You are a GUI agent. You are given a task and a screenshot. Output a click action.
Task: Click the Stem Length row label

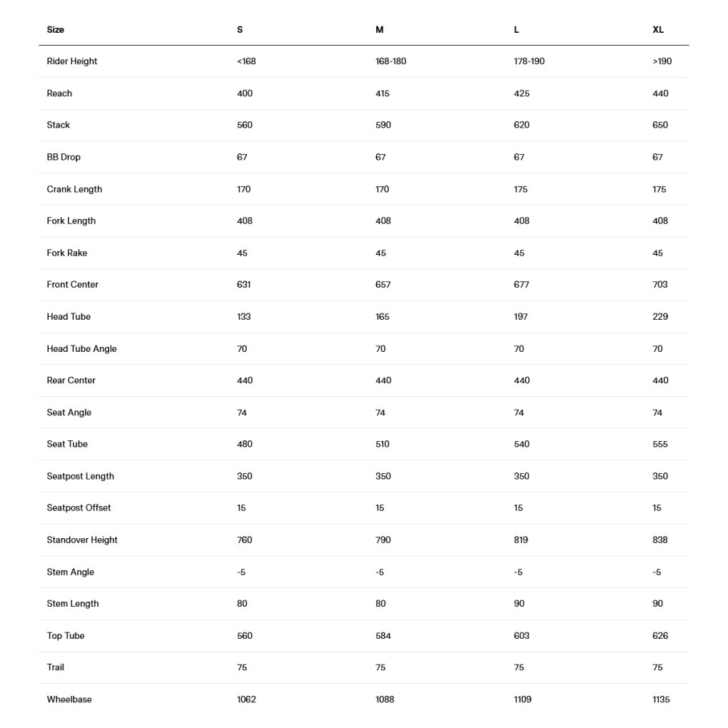(73, 604)
